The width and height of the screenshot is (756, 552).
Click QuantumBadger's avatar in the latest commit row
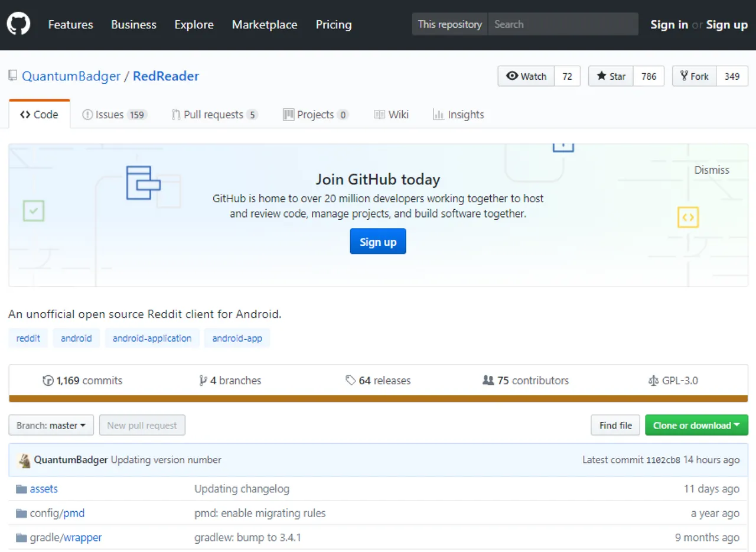point(25,460)
